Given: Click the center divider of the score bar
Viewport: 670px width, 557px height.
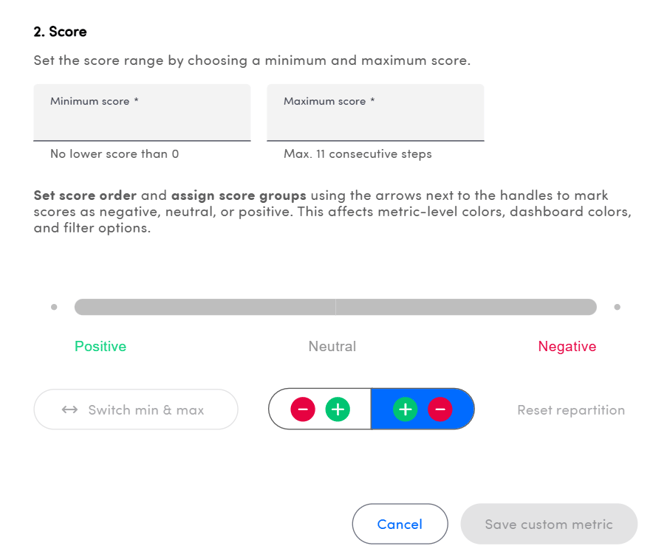Looking at the screenshot, I should click(x=335, y=307).
